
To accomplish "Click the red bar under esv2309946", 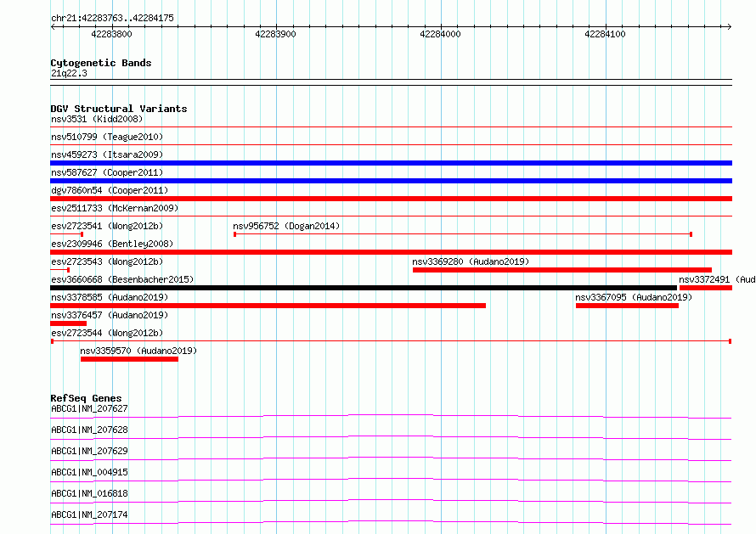I will (391, 252).
